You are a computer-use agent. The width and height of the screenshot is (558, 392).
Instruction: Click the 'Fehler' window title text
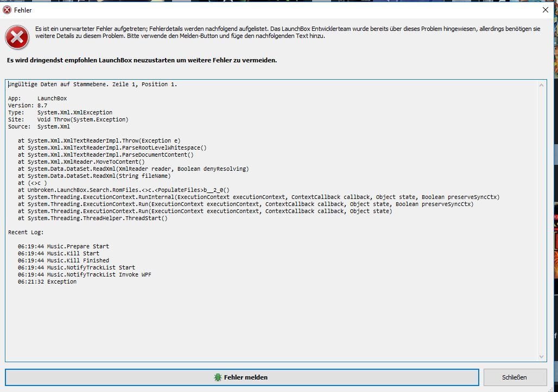click(x=23, y=10)
